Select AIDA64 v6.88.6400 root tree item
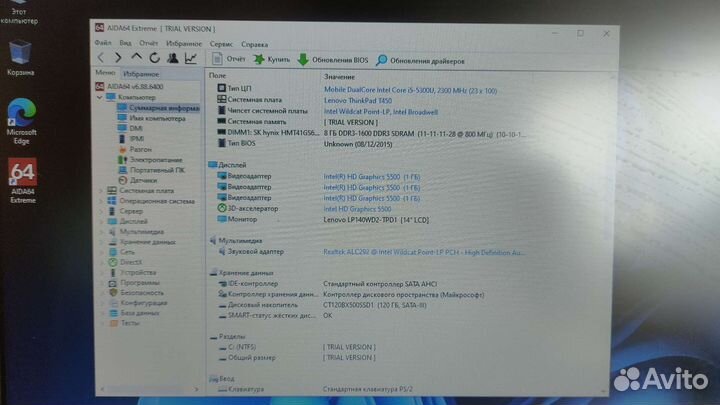The height and width of the screenshot is (405, 720). 129,86
